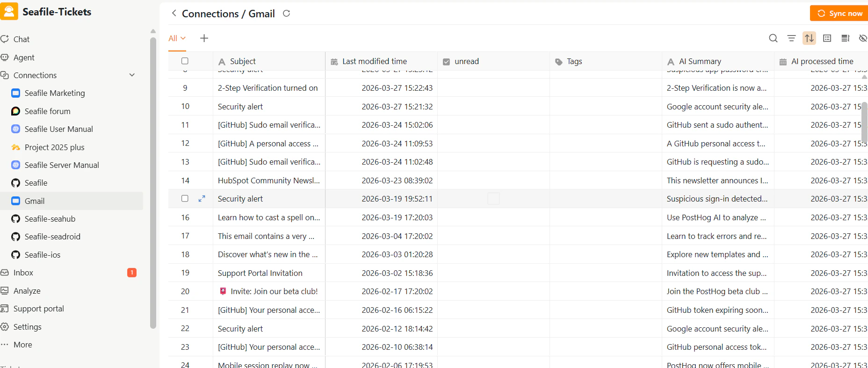The width and height of the screenshot is (868, 368).
Task: Open the Support portal section
Action: tap(39, 309)
